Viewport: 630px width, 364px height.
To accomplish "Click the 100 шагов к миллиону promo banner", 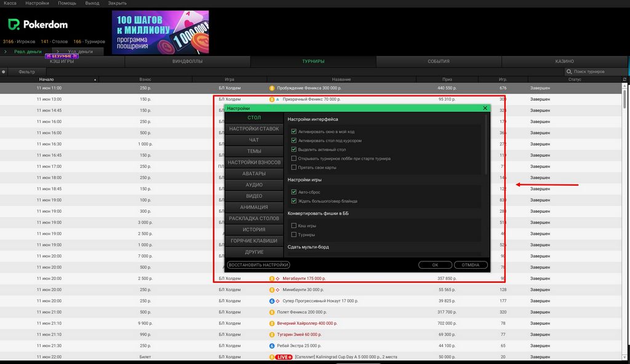I will click(x=160, y=32).
